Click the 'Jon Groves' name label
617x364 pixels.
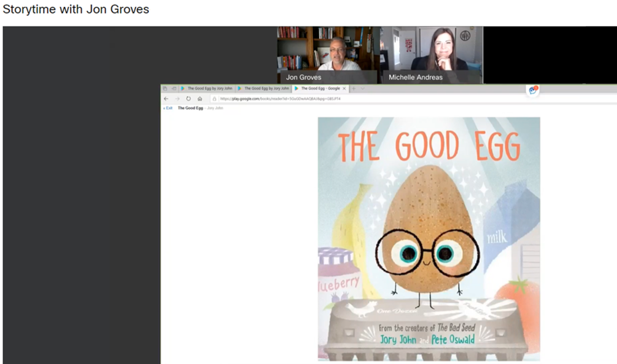tap(304, 78)
